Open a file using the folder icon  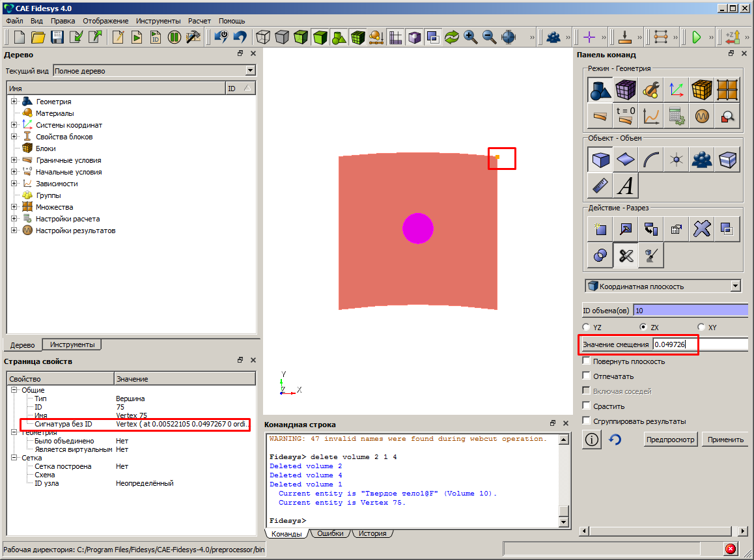pos(38,37)
